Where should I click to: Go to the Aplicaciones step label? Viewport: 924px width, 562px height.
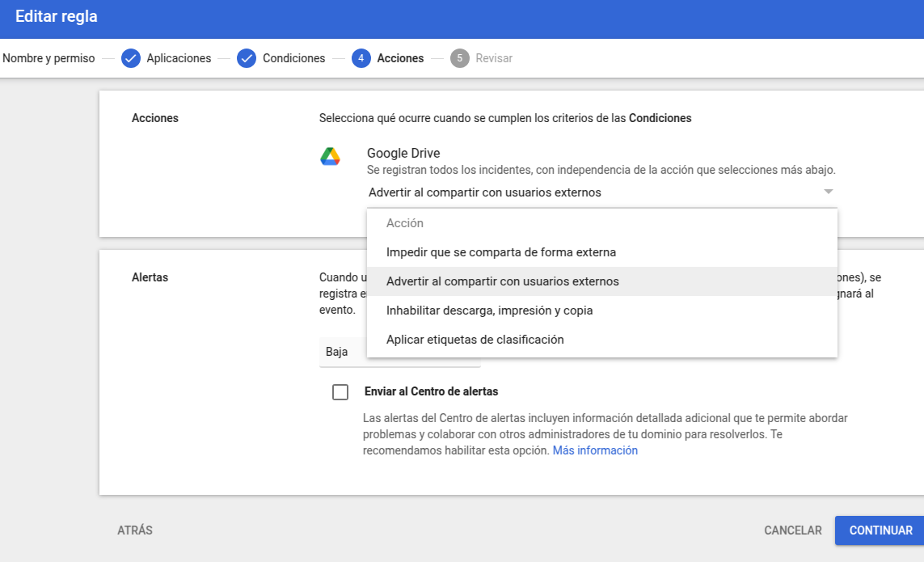(x=179, y=58)
